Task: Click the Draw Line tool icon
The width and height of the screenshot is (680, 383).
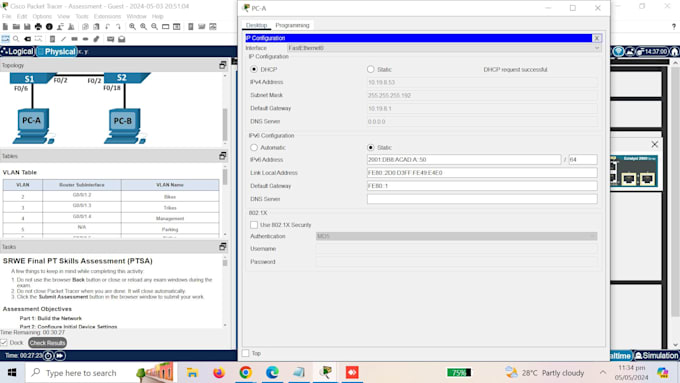Action: coord(63,39)
